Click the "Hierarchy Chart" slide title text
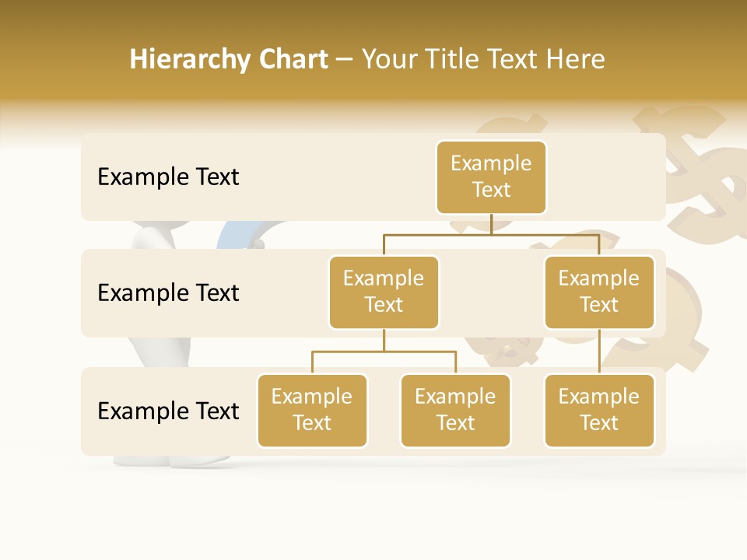The width and height of the screenshot is (747, 560). coord(228,59)
